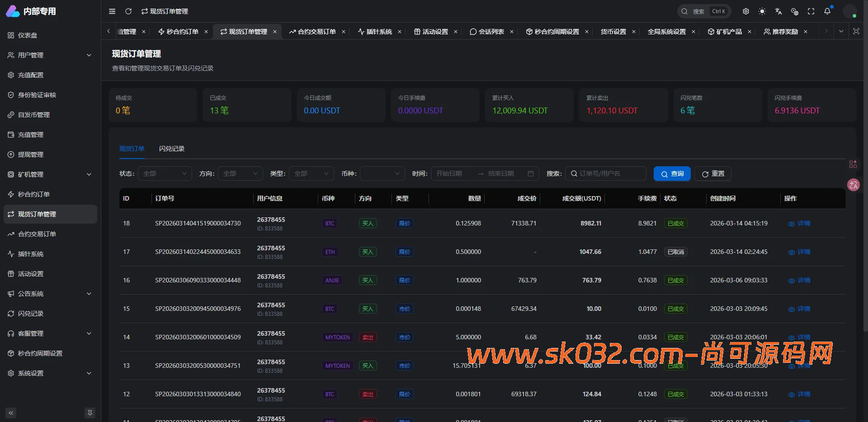The height and width of the screenshot is (422, 868).
Task: Pin the sidebar using the pin icon
Action: tap(90, 413)
